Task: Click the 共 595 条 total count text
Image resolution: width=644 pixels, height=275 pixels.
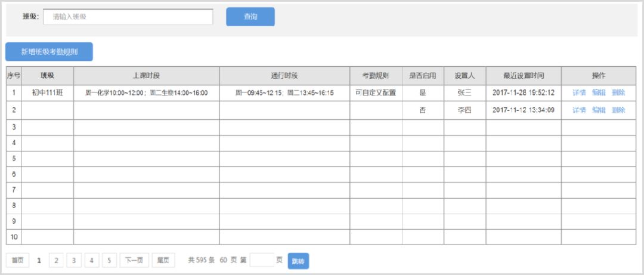Action: (202, 260)
